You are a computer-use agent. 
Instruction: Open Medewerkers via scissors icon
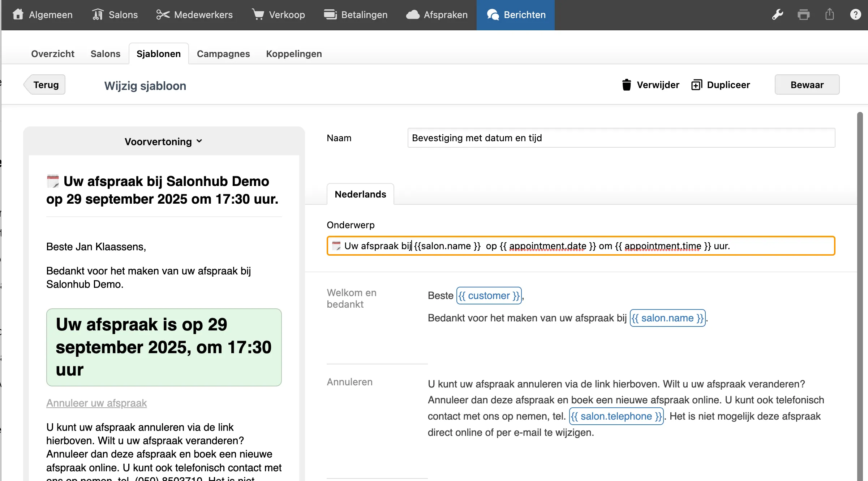[163, 15]
